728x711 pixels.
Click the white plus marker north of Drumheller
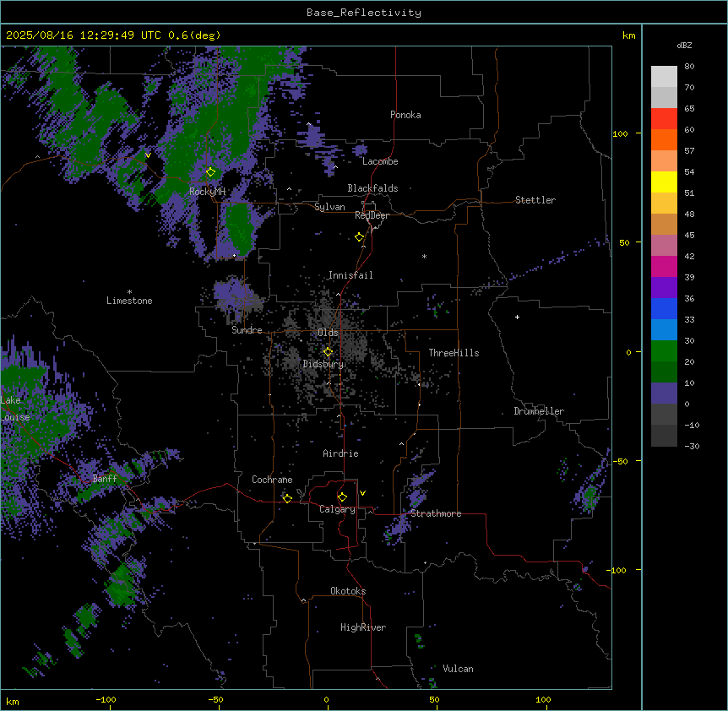point(517,317)
